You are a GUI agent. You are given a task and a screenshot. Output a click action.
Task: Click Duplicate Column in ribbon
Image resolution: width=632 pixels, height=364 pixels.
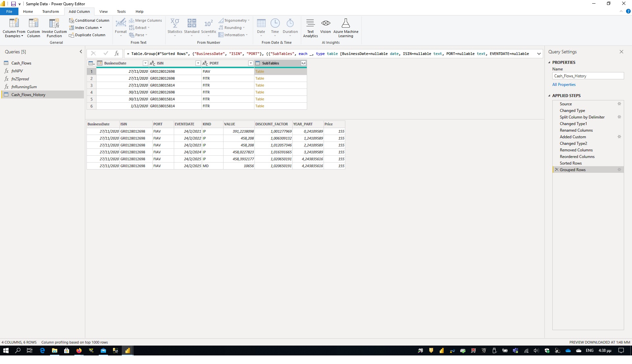(x=87, y=35)
